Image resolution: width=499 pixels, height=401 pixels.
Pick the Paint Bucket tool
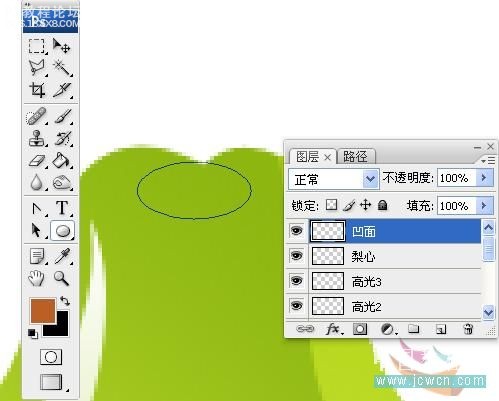62,160
